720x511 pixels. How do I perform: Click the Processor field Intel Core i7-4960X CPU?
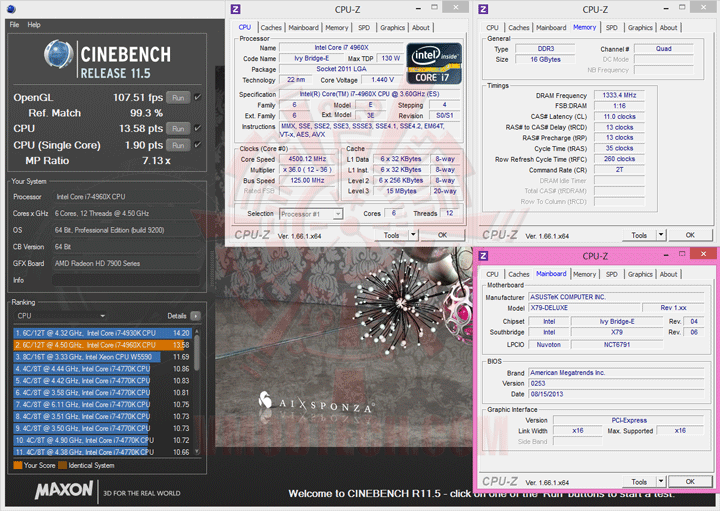click(126, 197)
